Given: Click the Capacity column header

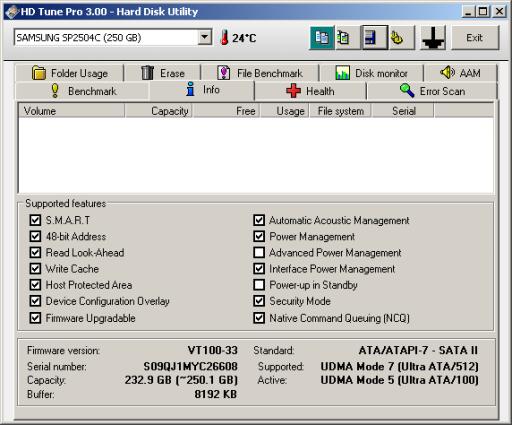Looking at the screenshot, I should tap(159, 111).
